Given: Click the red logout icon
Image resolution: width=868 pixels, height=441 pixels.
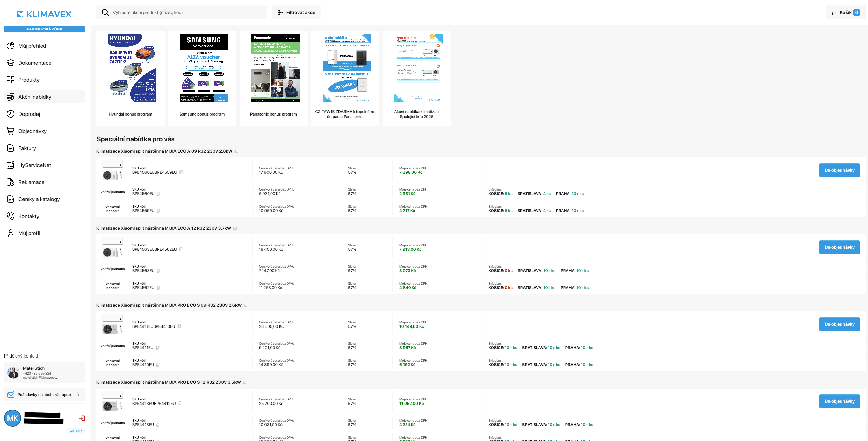Looking at the screenshot, I should click(x=82, y=418).
